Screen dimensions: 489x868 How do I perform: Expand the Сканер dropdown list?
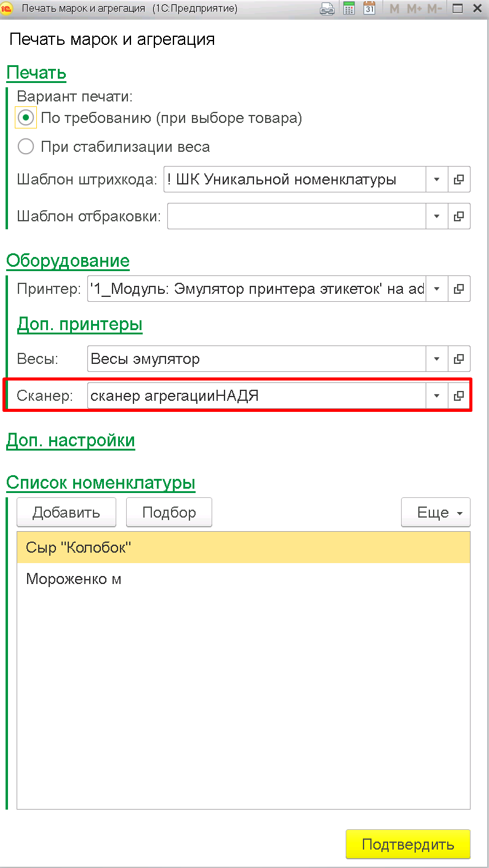click(x=437, y=396)
